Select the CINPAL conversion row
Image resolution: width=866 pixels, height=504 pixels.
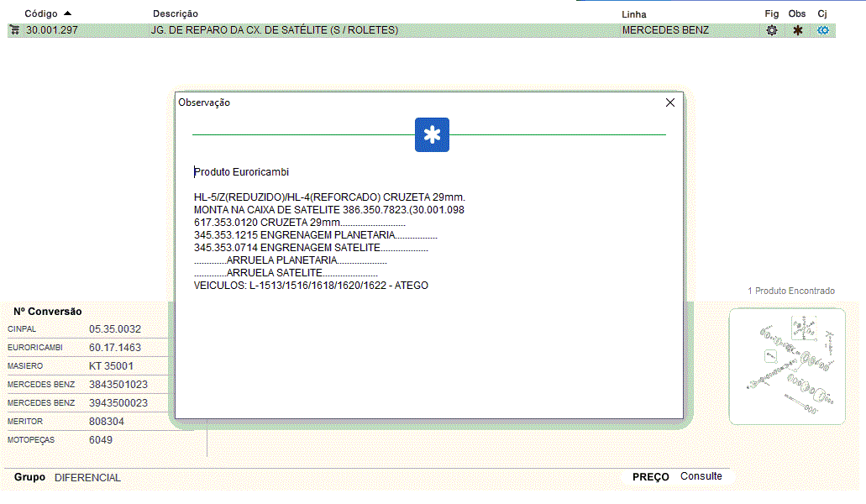point(84,329)
